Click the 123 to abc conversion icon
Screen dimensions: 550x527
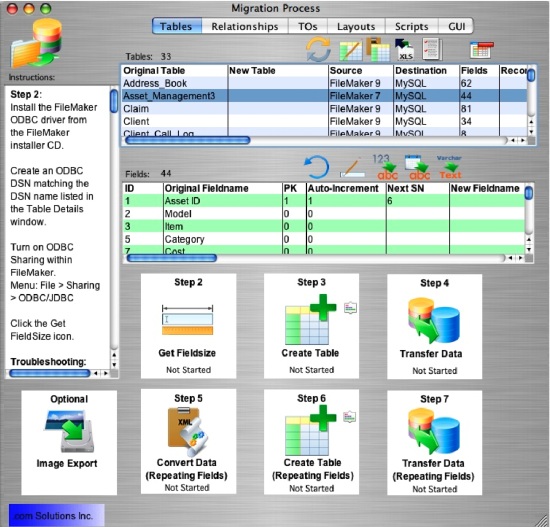coord(386,167)
